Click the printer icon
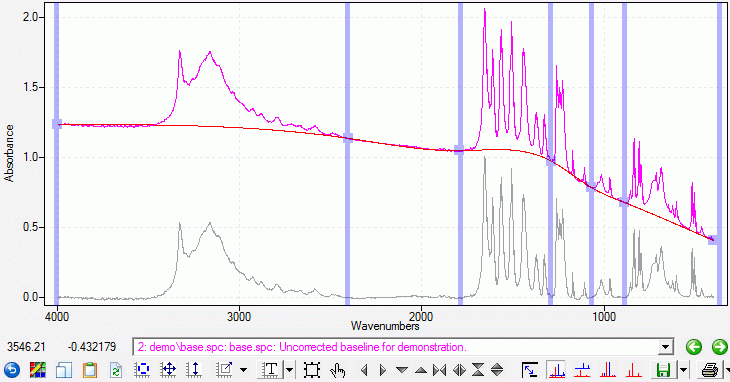The width and height of the screenshot is (730, 382). point(710,370)
